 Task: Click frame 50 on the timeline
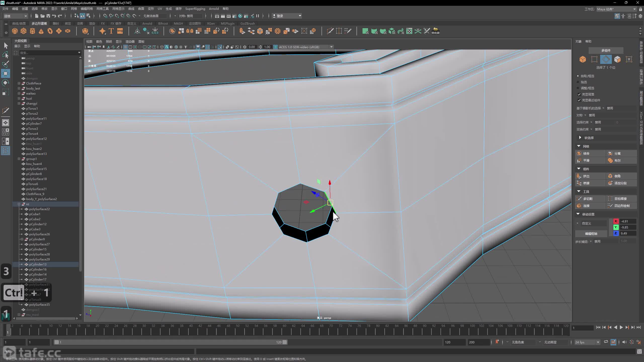(x=237, y=330)
